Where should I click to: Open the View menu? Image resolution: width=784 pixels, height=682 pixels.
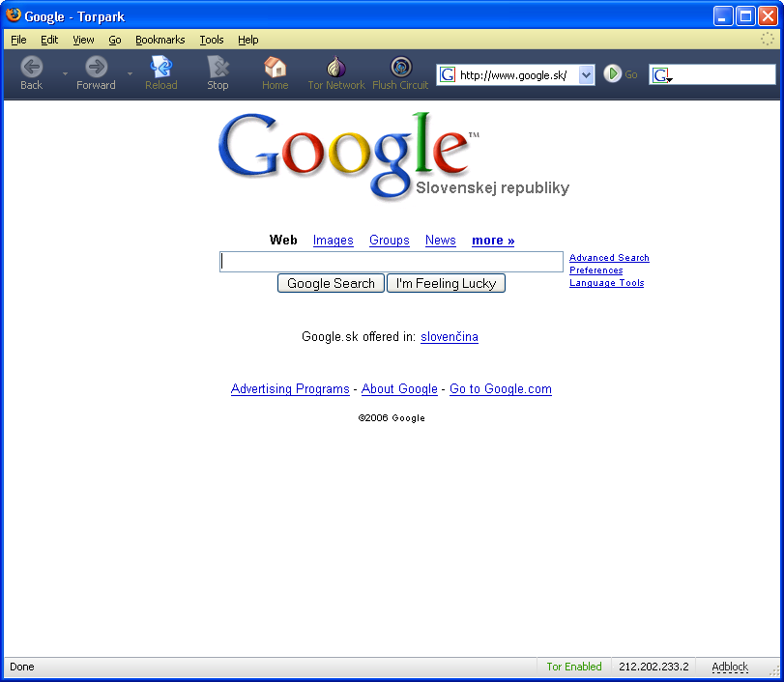[x=83, y=40]
